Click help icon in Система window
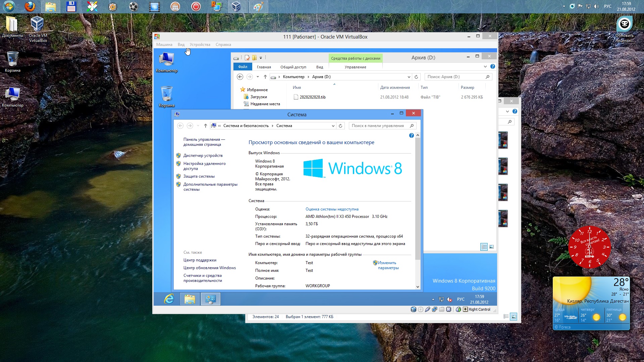 (412, 135)
